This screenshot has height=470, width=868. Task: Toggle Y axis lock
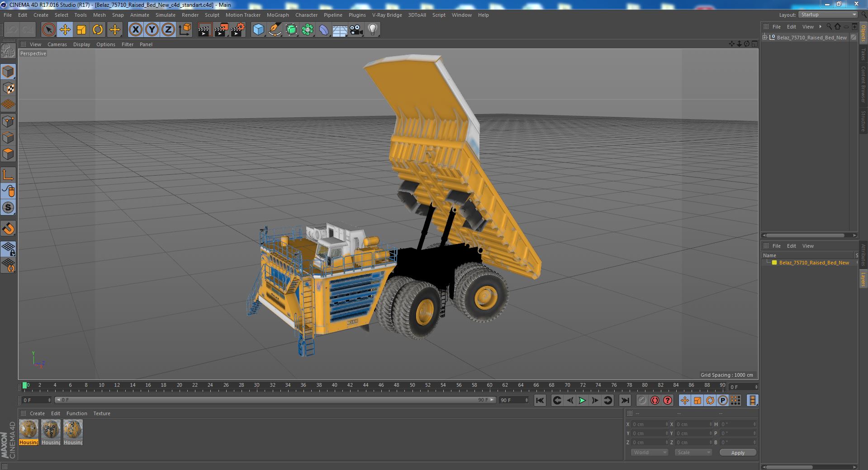152,30
